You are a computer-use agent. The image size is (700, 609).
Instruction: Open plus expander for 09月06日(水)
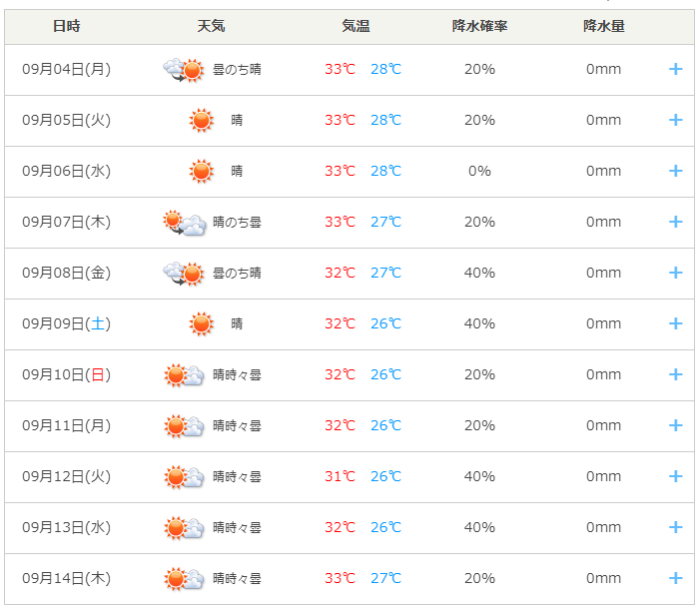(675, 171)
